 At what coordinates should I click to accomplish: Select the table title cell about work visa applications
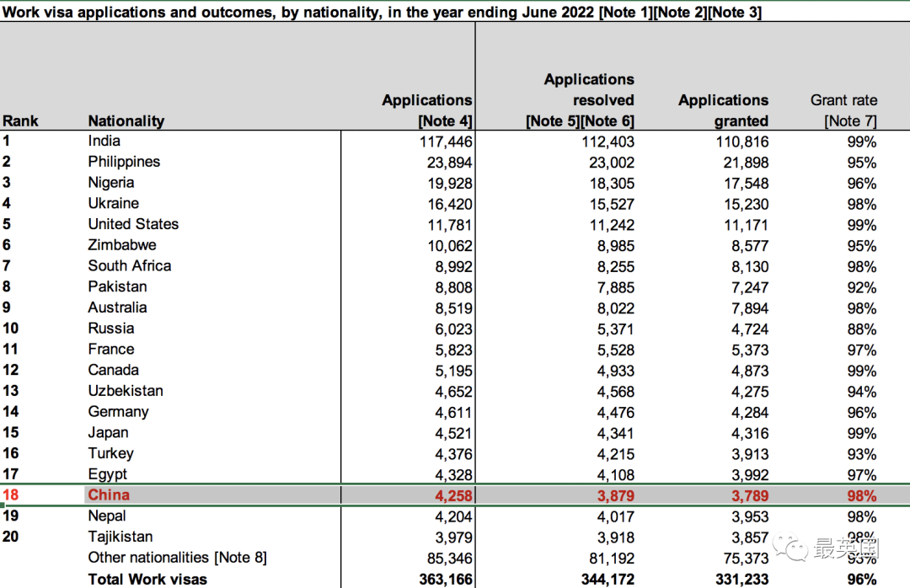tap(382, 12)
